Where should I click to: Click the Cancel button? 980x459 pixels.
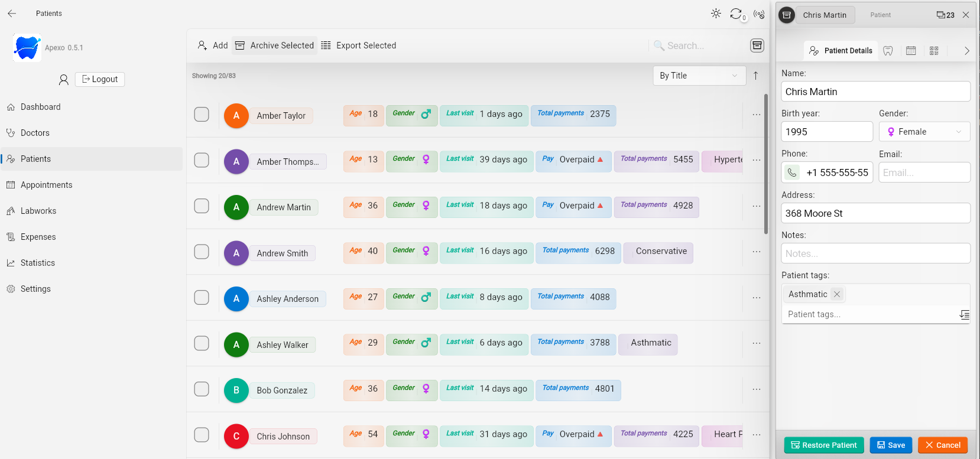click(x=943, y=445)
